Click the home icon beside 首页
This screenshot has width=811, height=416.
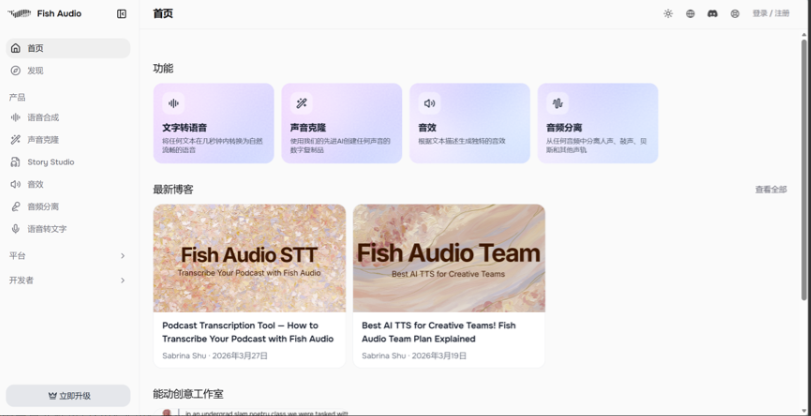(x=16, y=48)
